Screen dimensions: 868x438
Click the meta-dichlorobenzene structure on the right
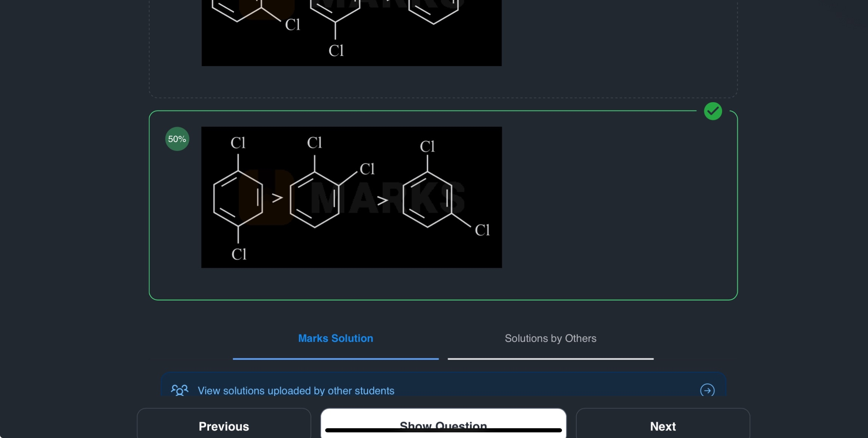(x=428, y=199)
